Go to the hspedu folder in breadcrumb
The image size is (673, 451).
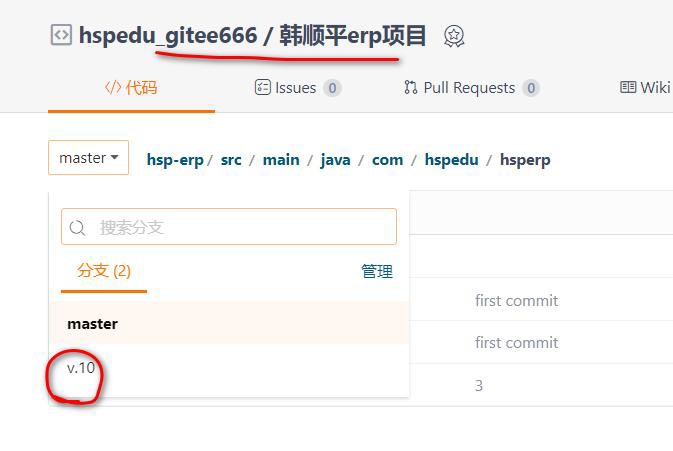451,159
